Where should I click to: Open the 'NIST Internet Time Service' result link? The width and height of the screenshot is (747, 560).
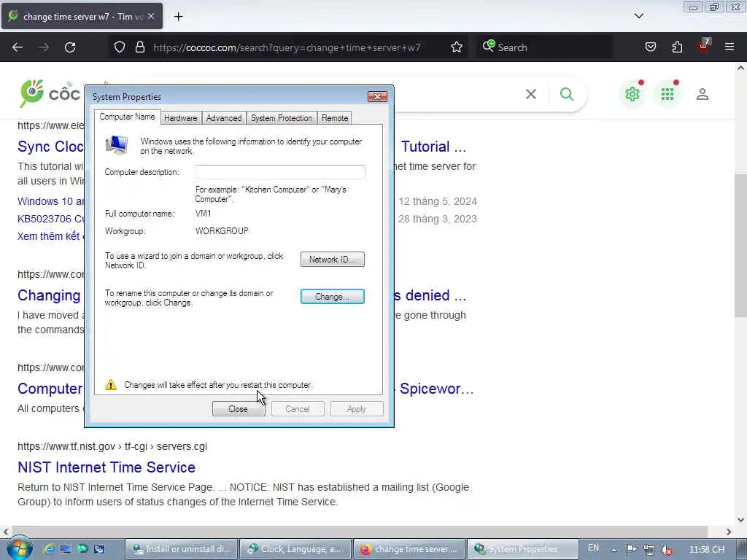pyautogui.click(x=107, y=467)
